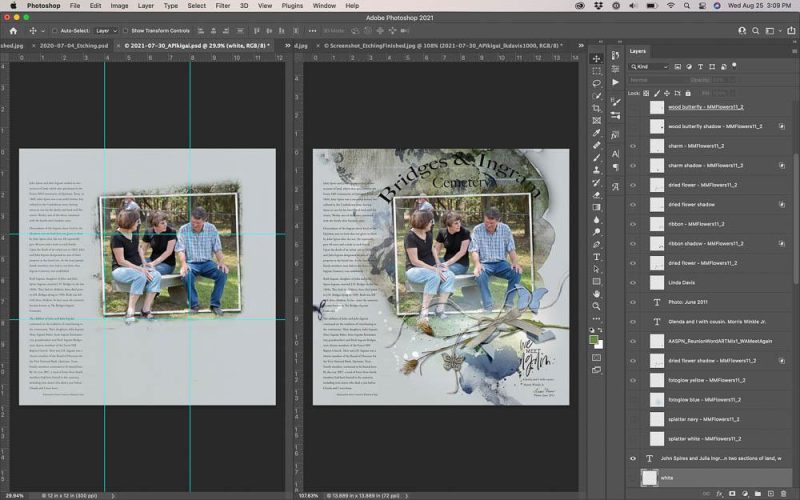Image resolution: width=800 pixels, height=500 pixels.
Task: Show hidden document tabs in left window
Action: (x=287, y=45)
